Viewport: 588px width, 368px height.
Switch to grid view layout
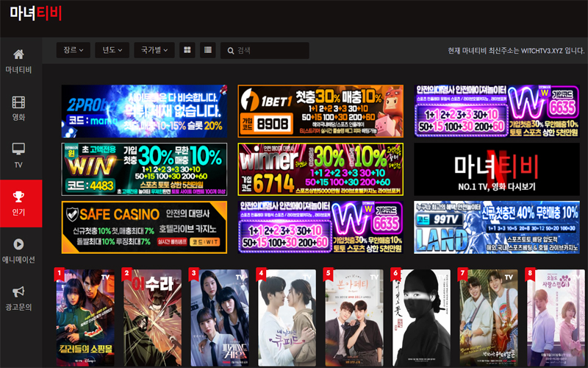[187, 50]
